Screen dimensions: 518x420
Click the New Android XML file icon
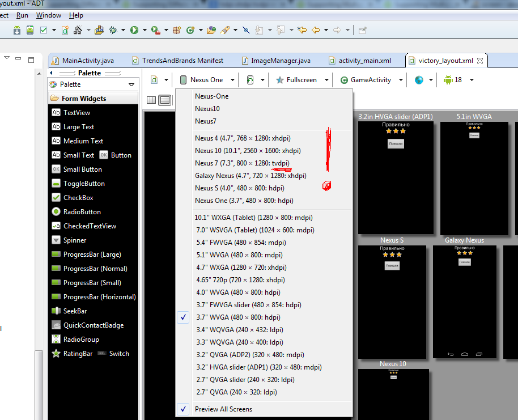pos(65,31)
